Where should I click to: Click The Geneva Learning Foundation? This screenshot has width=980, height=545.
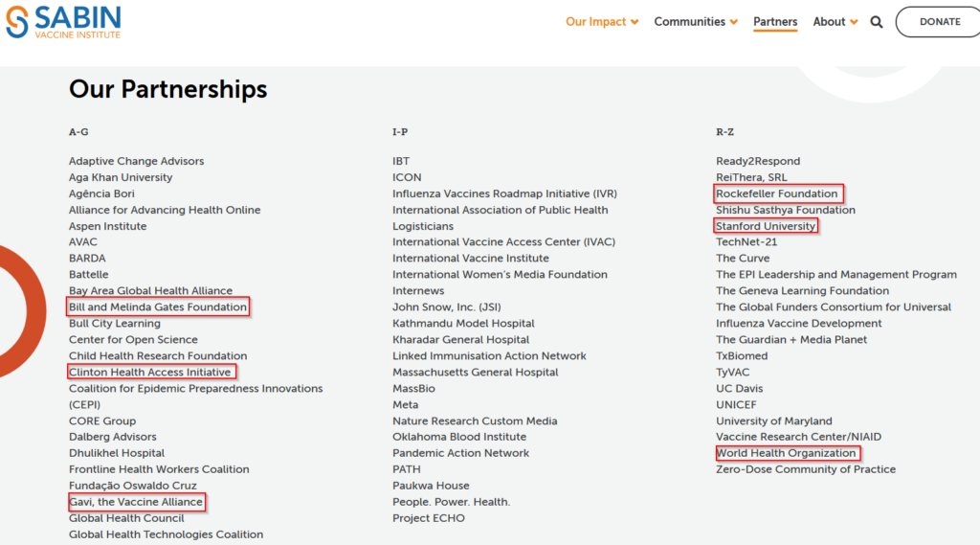pos(802,290)
